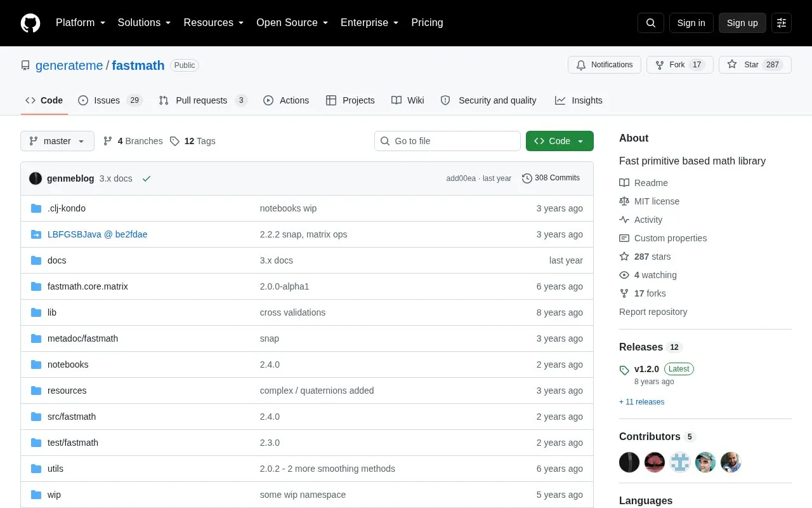Image resolution: width=812 pixels, height=508 pixels.
Task: Click the green check status icon
Action: 147,178
